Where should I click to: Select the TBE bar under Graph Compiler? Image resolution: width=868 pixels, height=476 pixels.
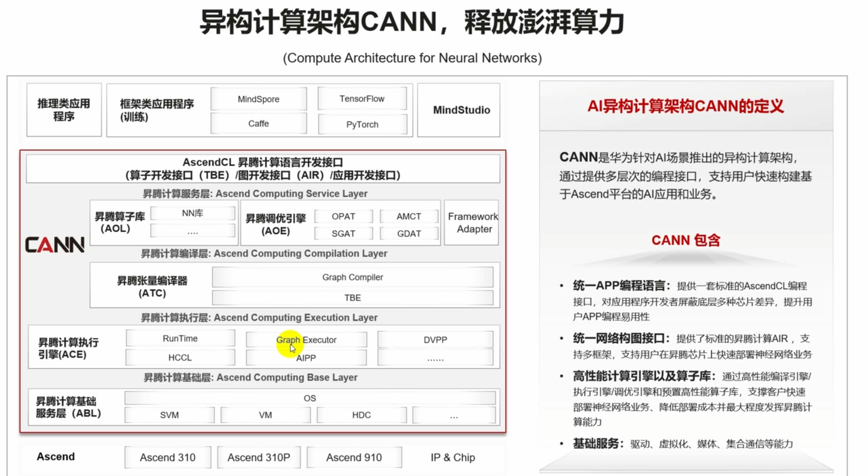(352, 298)
